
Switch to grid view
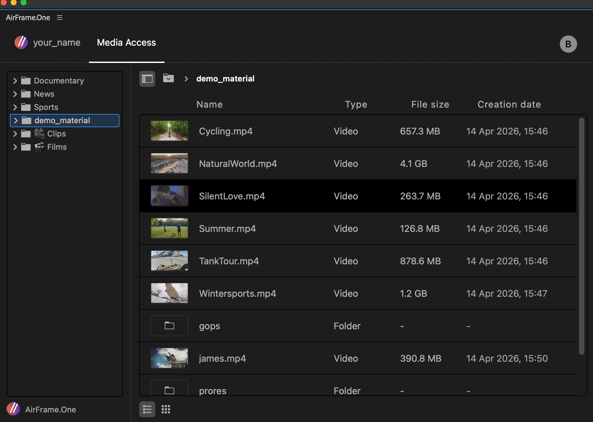click(166, 409)
